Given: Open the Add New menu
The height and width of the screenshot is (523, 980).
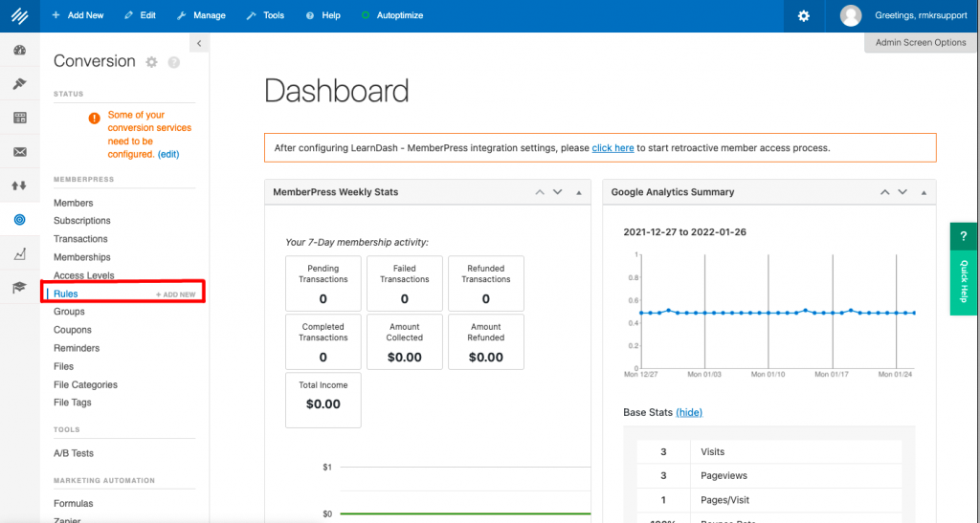Looking at the screenshot, I should (78, 16).
